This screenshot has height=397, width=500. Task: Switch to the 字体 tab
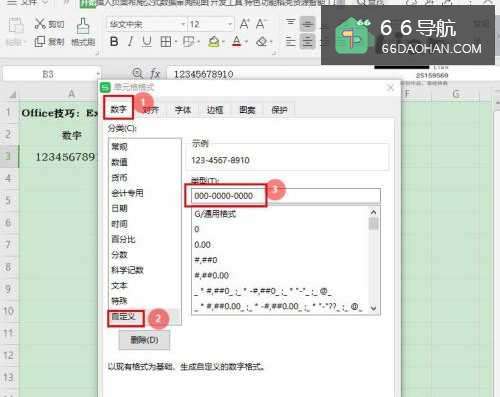pos(183,110)
